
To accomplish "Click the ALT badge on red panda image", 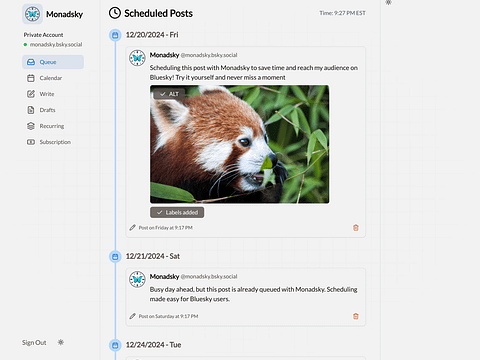I will pos(169,94).
